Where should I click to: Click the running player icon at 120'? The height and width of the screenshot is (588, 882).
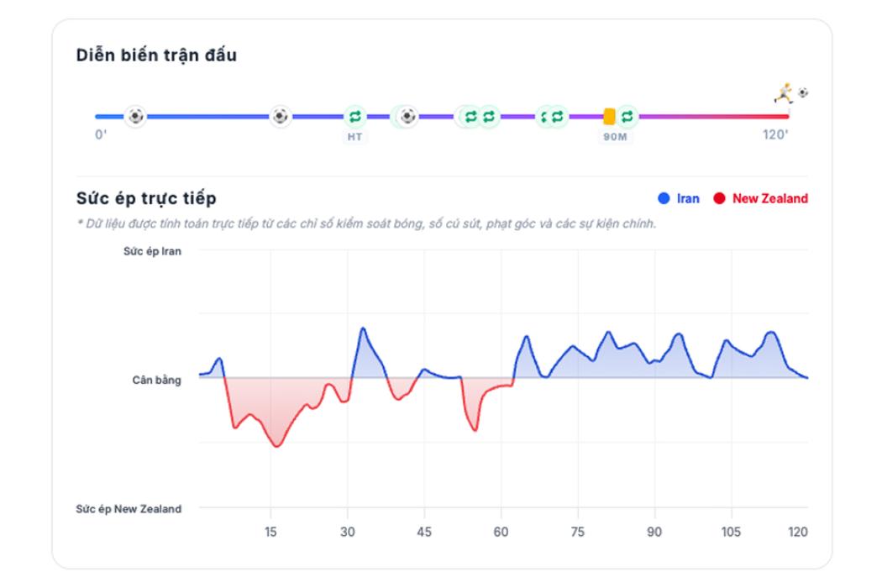(x=784, y=93)
